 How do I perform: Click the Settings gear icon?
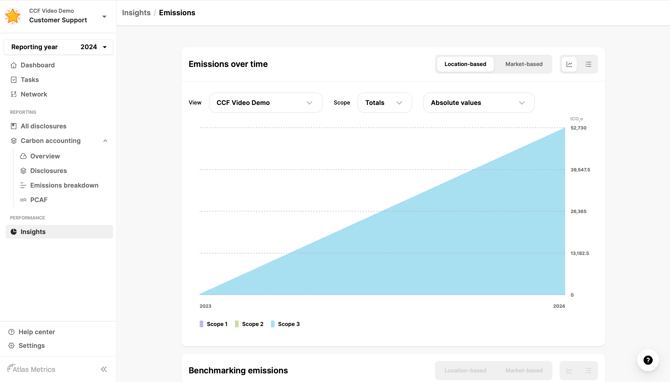[12, 345]
